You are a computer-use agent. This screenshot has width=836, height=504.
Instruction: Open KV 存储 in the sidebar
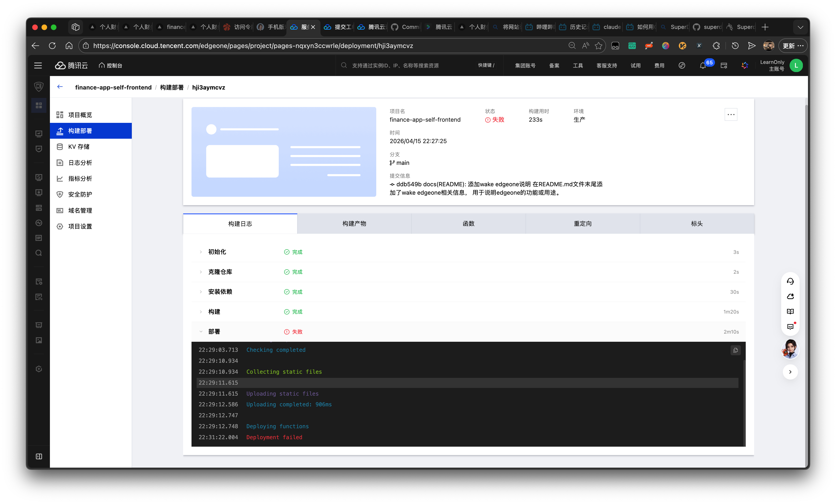(79, 147)
